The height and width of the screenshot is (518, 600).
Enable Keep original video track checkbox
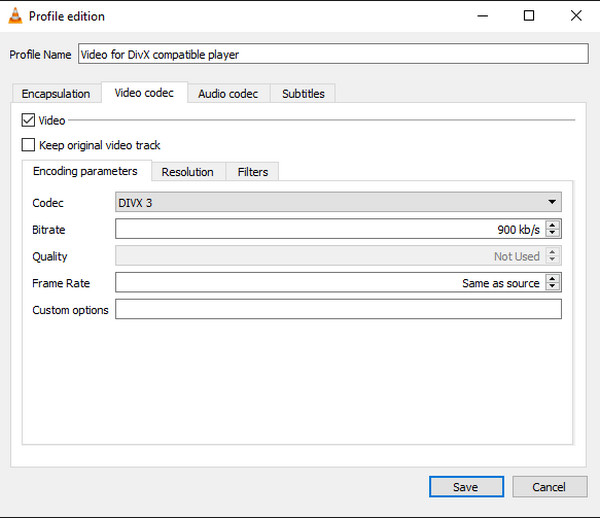point(28,145)
